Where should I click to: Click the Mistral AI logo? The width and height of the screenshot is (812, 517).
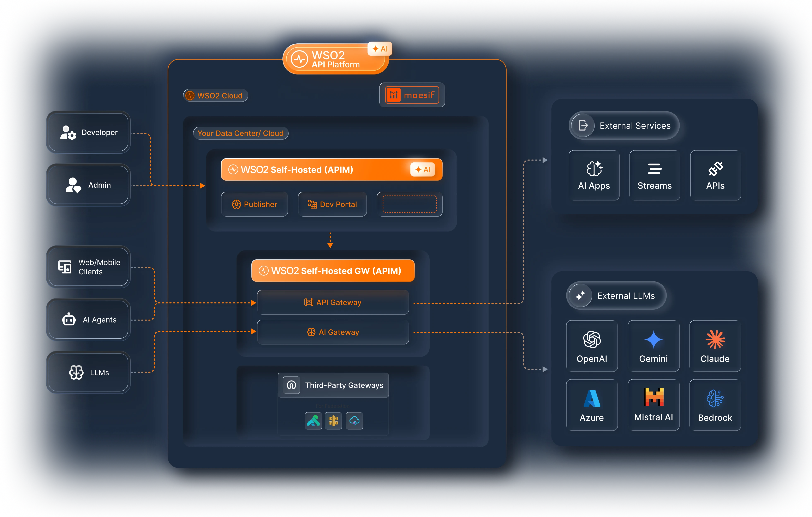pyautogui.click(x=653, y=397)
